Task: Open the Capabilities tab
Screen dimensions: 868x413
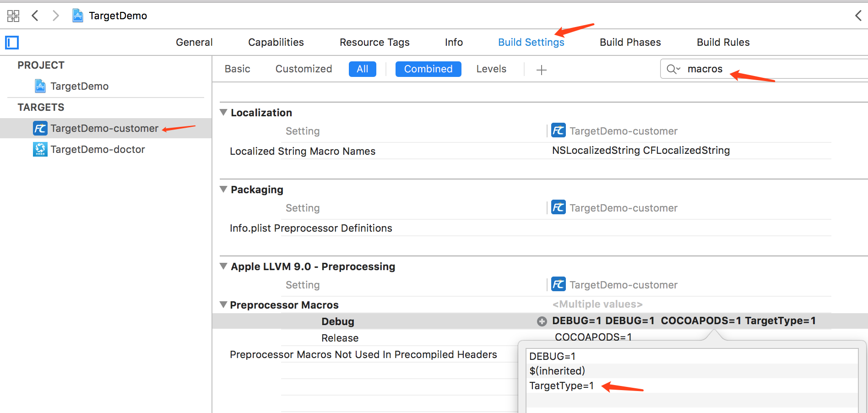Action: (x=276, y=42)
